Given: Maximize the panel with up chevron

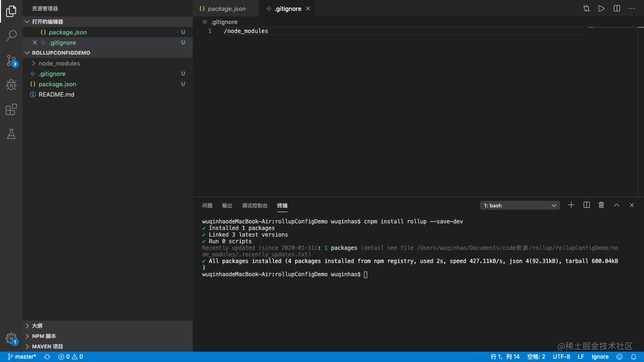Looking at the screenshot, I should (x=617, y=205).
